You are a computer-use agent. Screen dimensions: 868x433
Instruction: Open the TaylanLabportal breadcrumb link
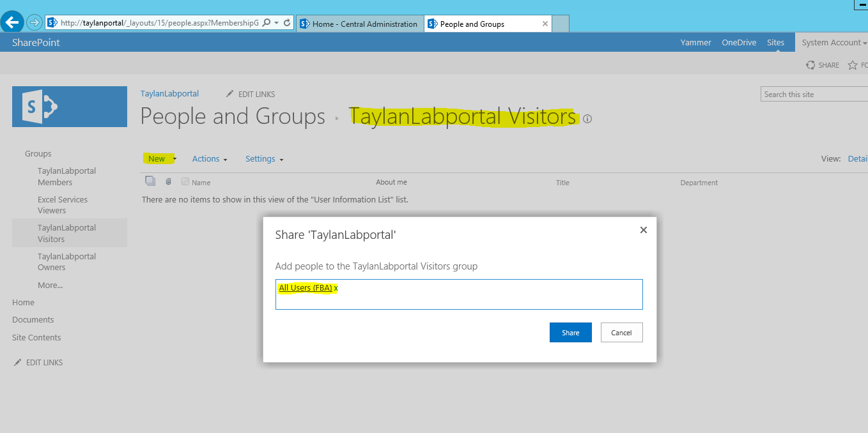click(x=169, y=94)
